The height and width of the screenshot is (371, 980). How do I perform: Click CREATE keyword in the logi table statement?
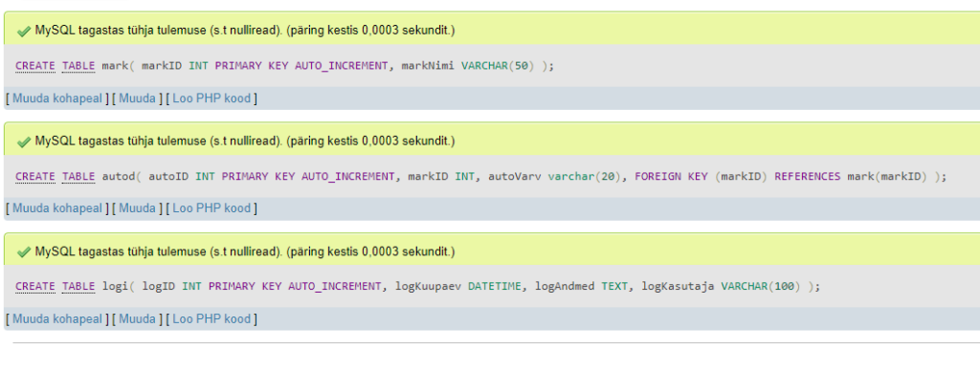coord(35,286)
